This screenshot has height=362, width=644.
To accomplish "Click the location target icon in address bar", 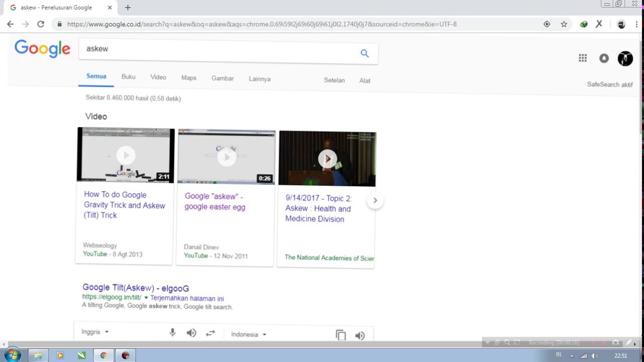I will pos(547,24).
